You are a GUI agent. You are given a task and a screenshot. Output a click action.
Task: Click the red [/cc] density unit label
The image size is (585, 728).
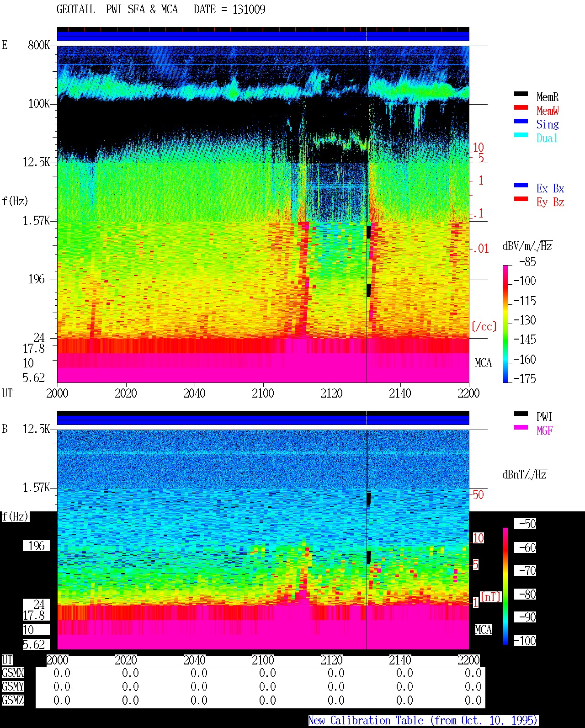click(x=484, y=327)
